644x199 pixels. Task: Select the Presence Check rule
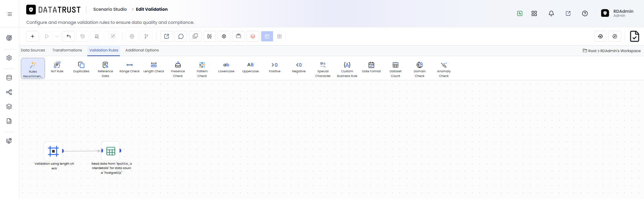(x=178, y=69)
